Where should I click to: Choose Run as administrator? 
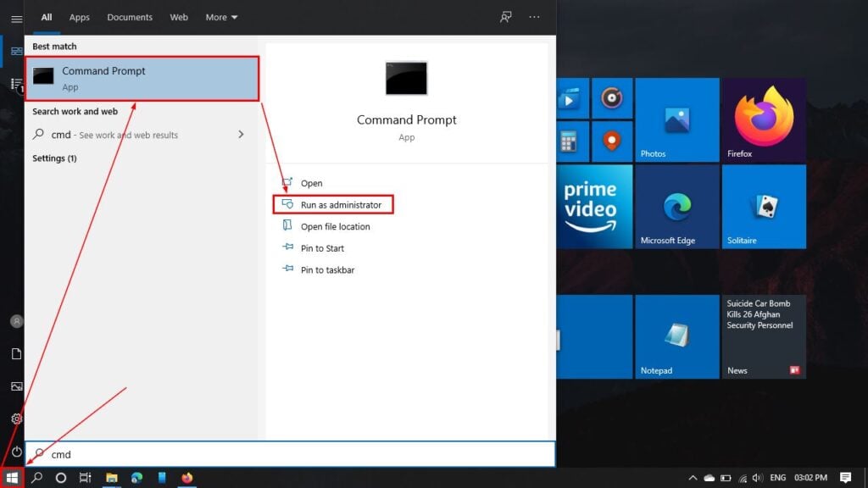[333, 205]
